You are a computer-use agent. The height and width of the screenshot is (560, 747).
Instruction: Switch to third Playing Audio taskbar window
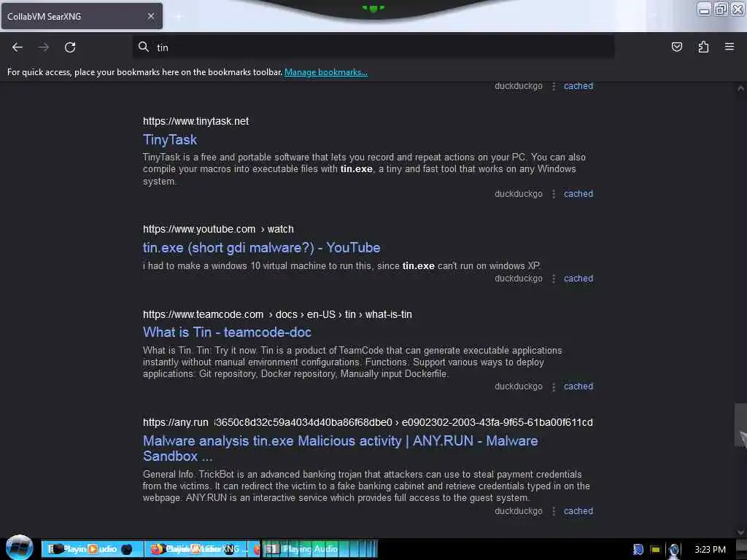click(320, 549)
